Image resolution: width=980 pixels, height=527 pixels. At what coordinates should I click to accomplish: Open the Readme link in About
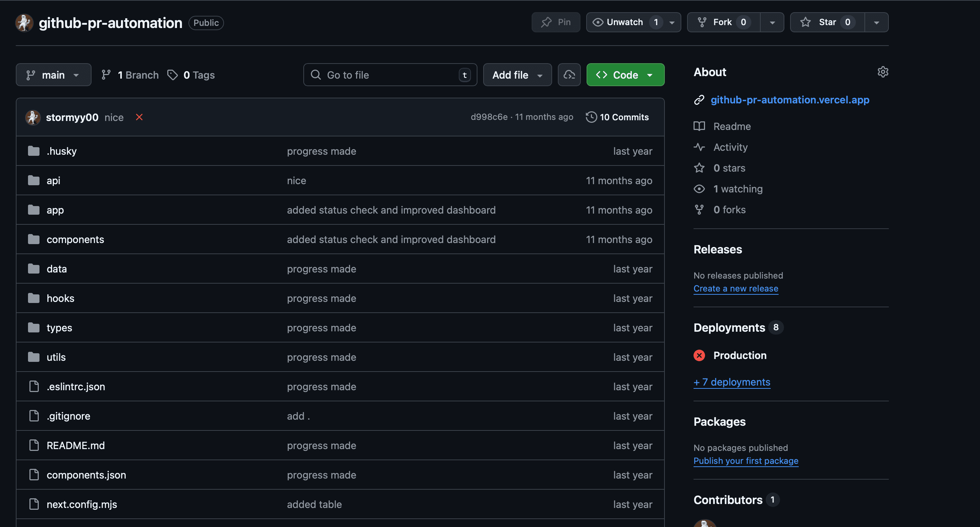click(732, 126)
